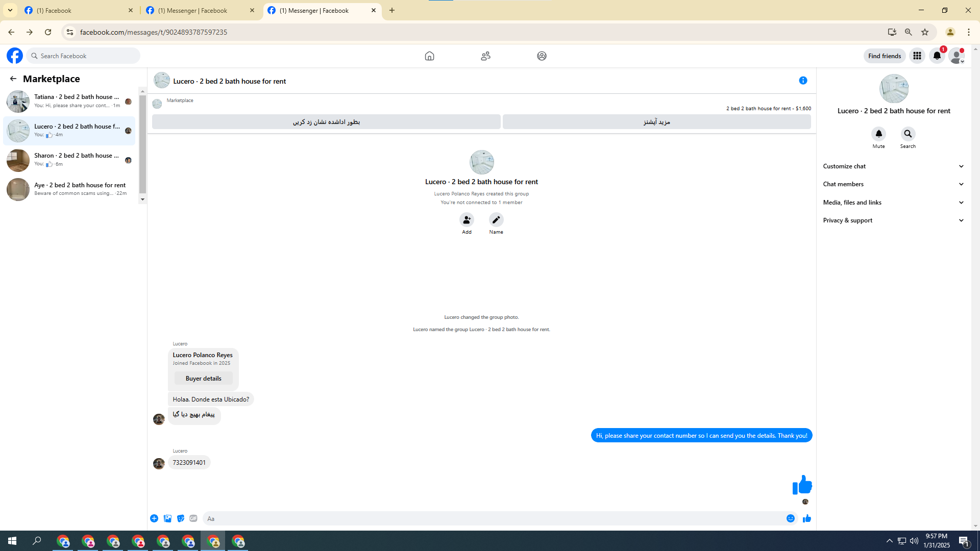Click the Buyer details button
Screen dimensions: 980x551
point(204,379)
